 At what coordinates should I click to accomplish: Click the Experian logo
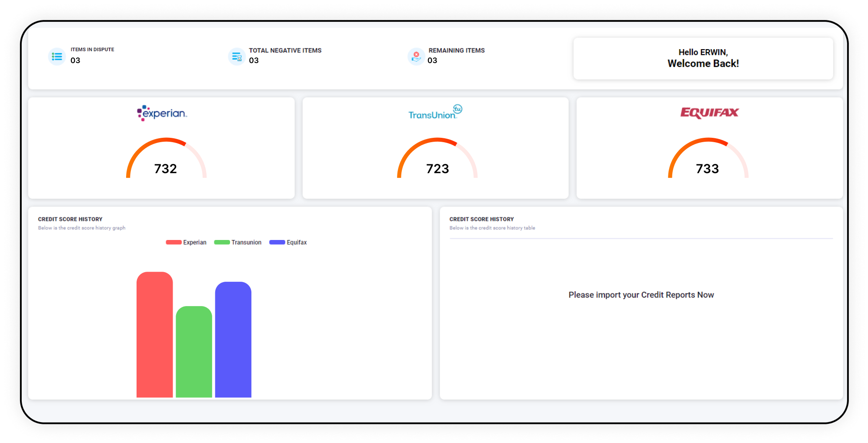162,113
